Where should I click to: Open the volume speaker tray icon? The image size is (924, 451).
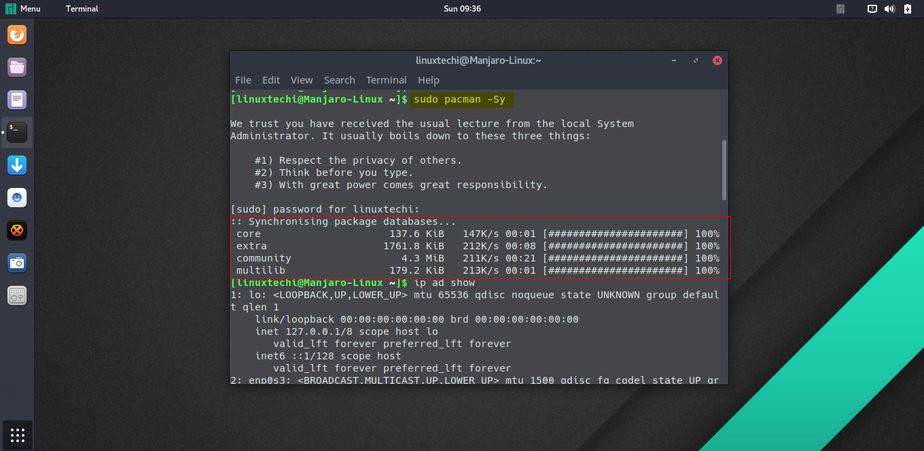[x=890, y=9]
